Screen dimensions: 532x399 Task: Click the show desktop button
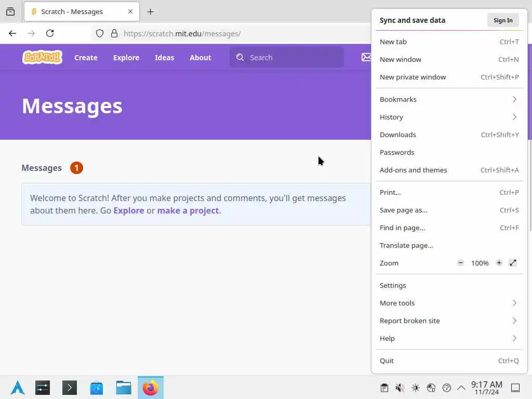(515, 388)
